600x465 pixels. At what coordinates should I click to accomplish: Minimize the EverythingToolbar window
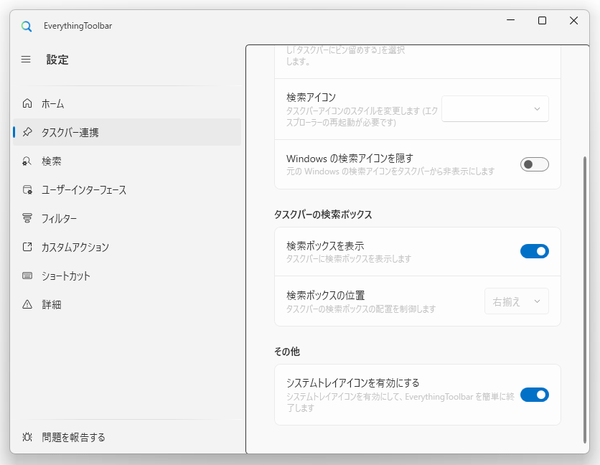[510, 20]
